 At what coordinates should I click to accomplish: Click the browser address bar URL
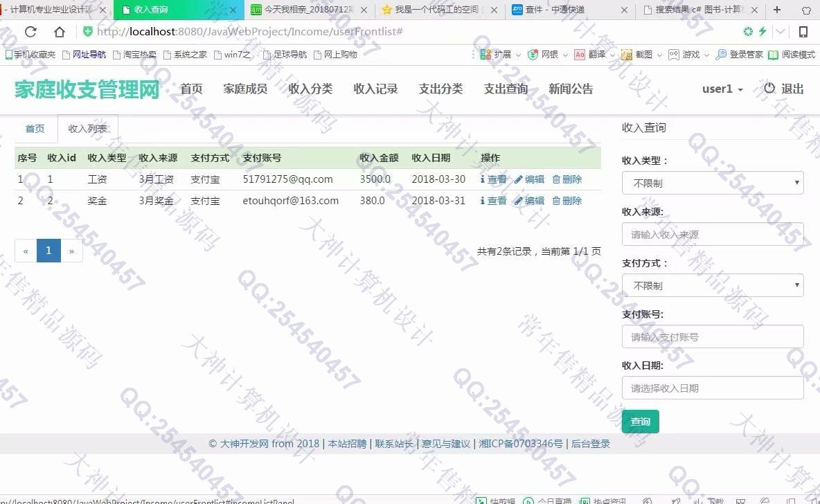point(250,32)
